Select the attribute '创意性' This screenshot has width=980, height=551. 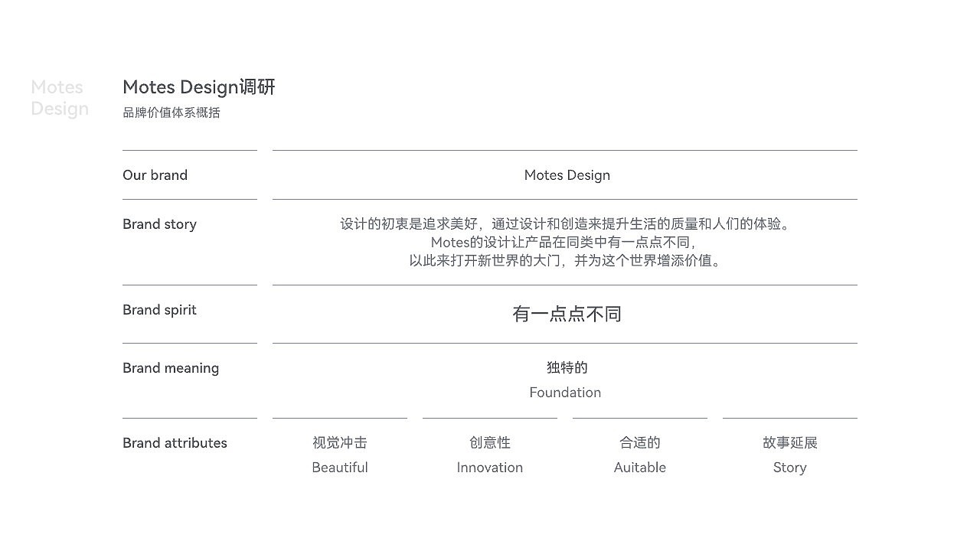pos(490,443)
